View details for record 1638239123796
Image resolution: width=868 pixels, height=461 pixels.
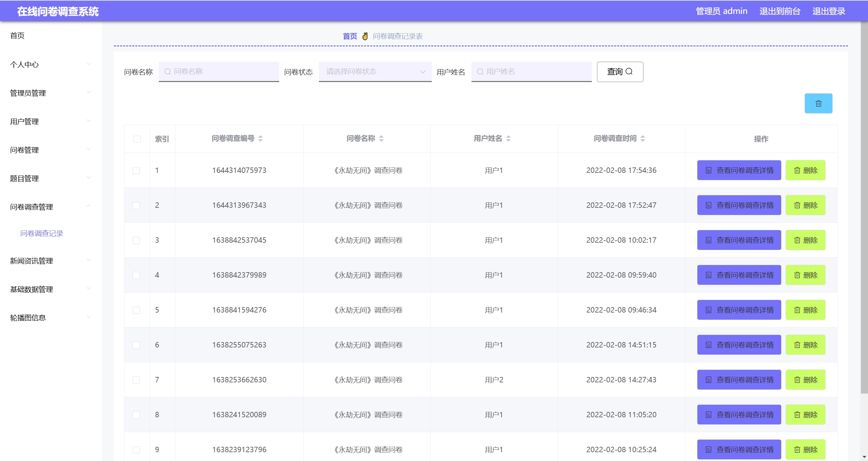(739, 449)
